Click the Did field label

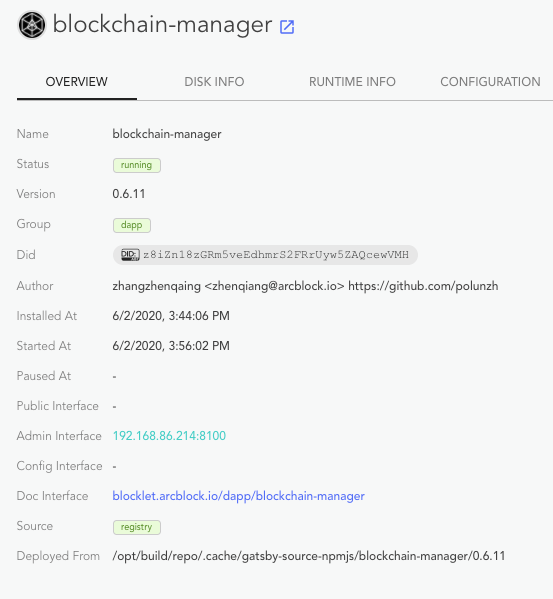(26, 255)
